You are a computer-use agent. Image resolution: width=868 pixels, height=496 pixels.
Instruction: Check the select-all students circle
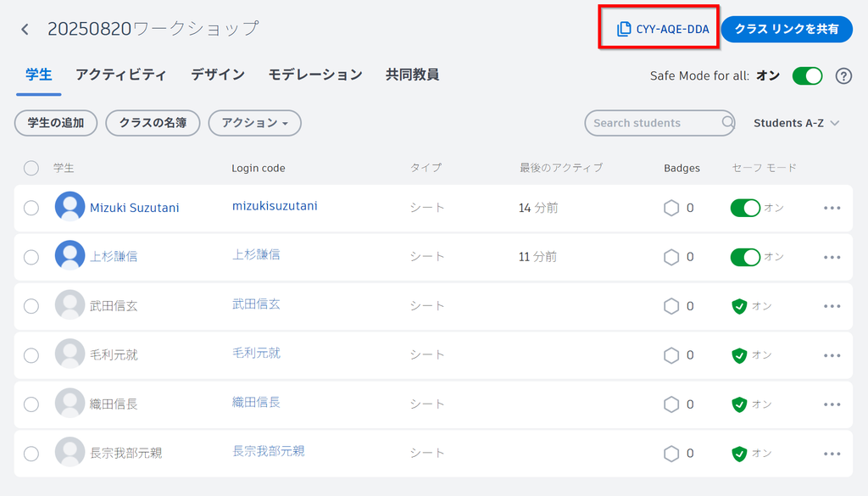31,168
